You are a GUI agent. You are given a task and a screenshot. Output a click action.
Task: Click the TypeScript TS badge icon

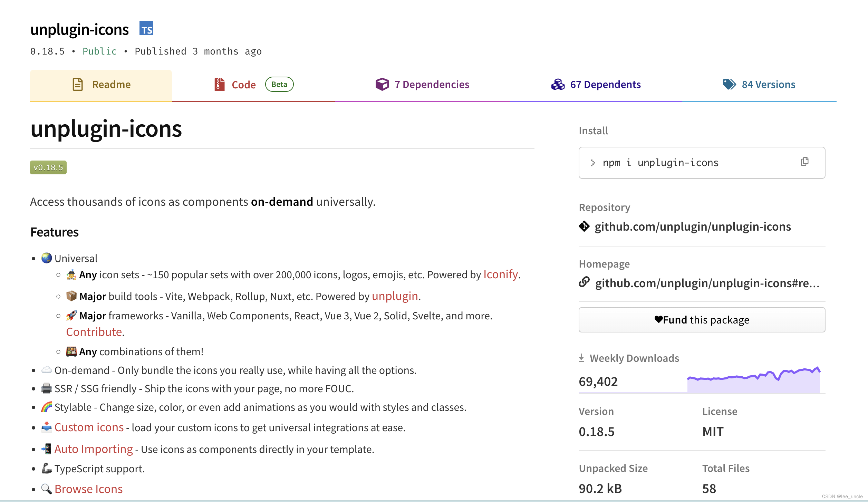click(146, 29)
